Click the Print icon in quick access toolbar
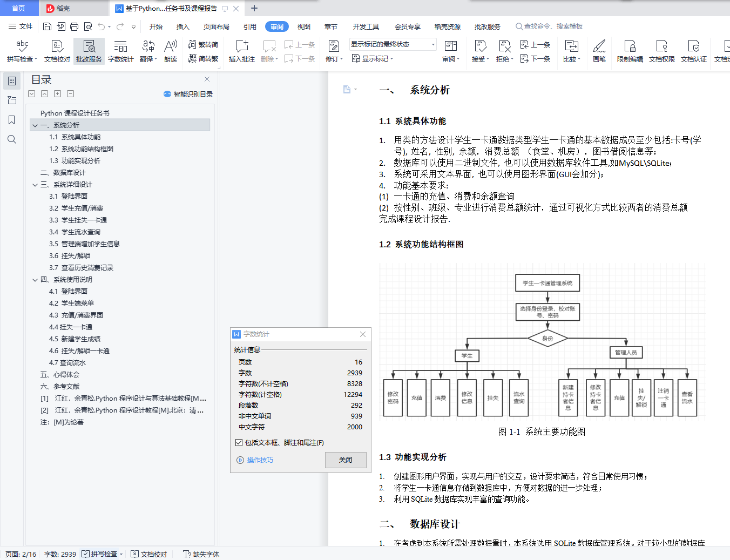 pos(74,26)
